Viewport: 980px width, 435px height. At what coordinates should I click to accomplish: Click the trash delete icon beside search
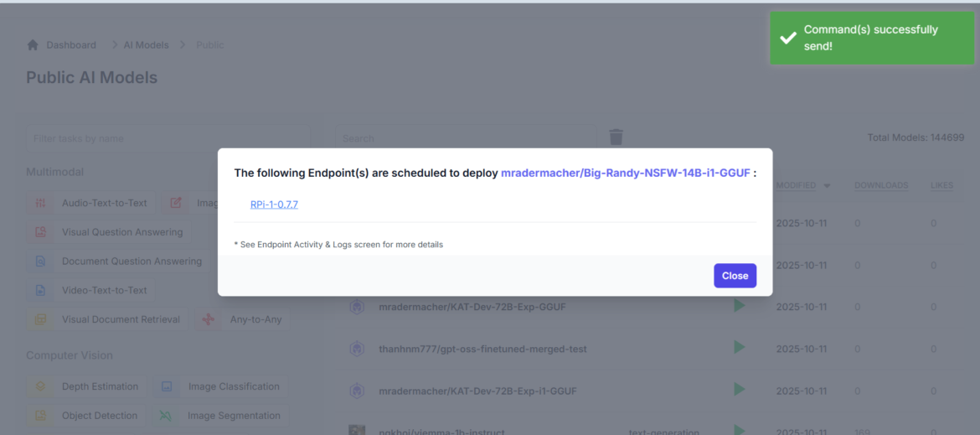point(616,137)
